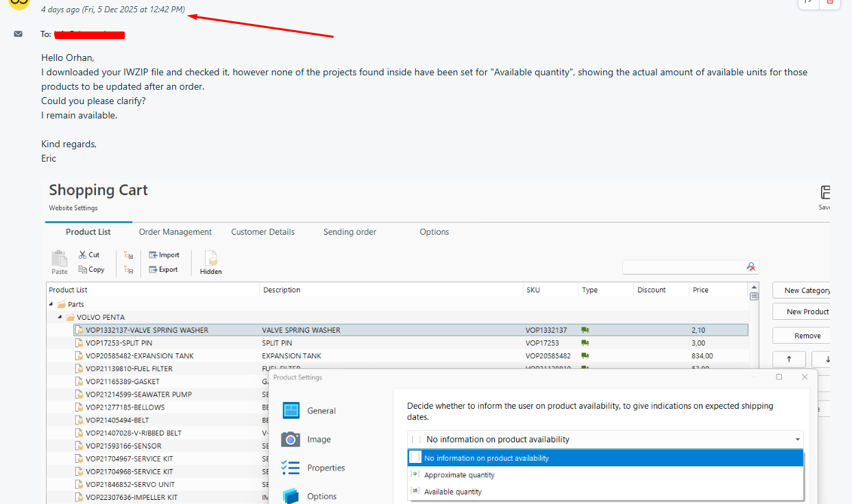The height and width of the screenshot is (504, 856).
Task: Switch to the Order Management tab
Action: 175,232
